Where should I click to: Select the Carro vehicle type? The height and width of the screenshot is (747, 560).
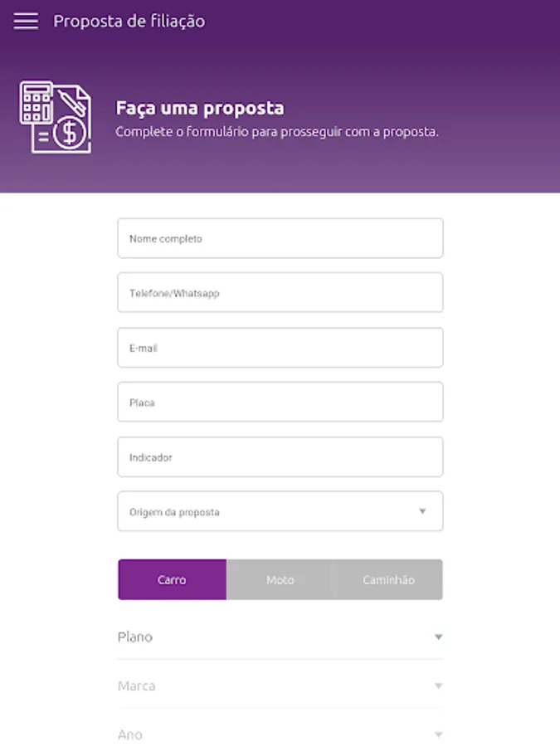(x=172, y=579)
